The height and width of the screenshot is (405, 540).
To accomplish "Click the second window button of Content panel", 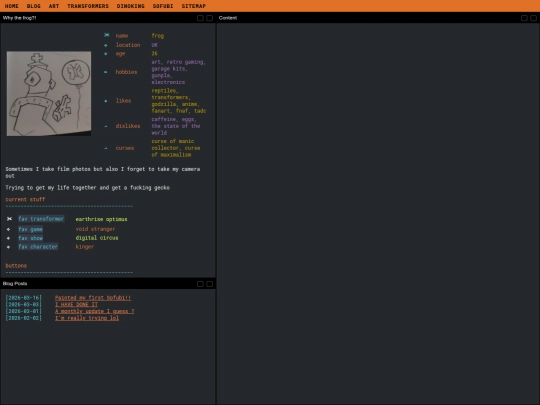I will pyautogui.click(x=533, y=18).
